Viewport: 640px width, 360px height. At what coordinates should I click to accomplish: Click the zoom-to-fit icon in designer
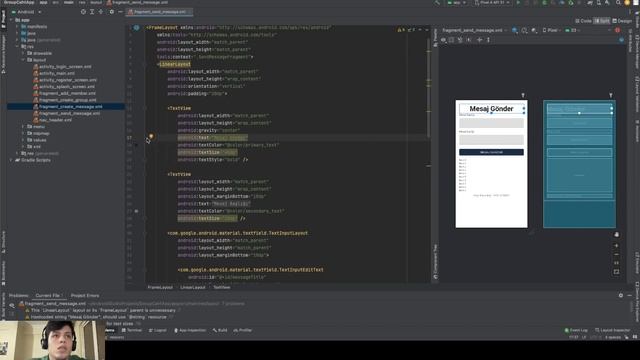(x=616, y=272)
